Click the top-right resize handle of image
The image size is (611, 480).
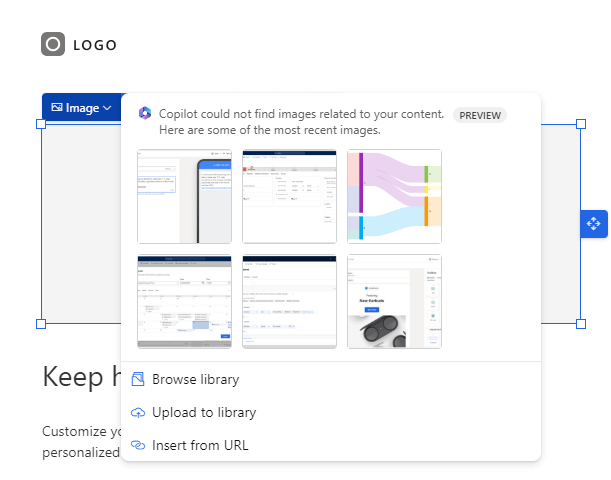pos(581,124)
